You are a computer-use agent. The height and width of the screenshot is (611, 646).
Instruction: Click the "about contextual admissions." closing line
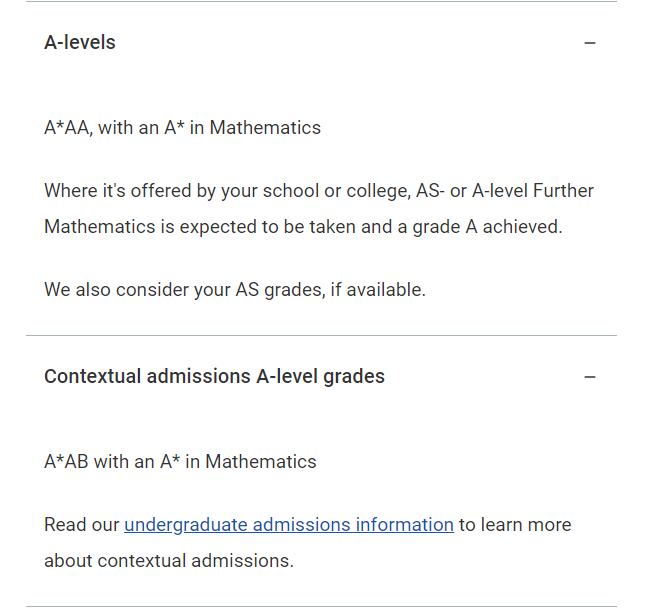169,561
